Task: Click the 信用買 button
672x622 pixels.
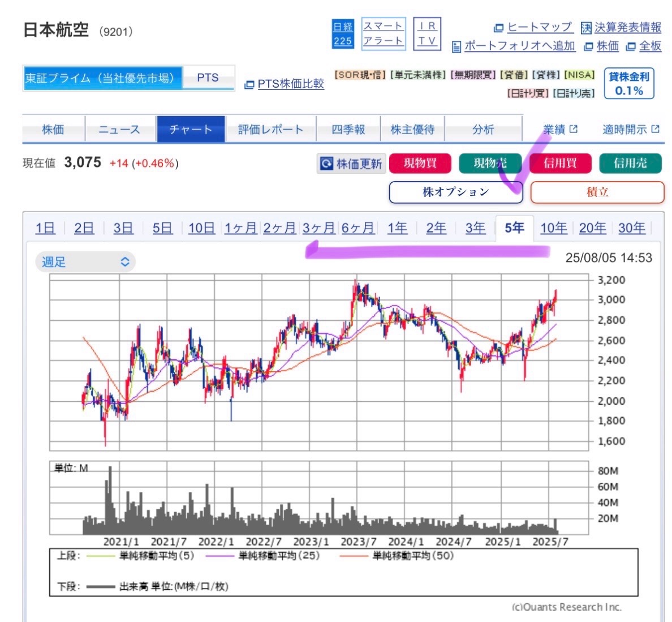Action: coord(561,164)
